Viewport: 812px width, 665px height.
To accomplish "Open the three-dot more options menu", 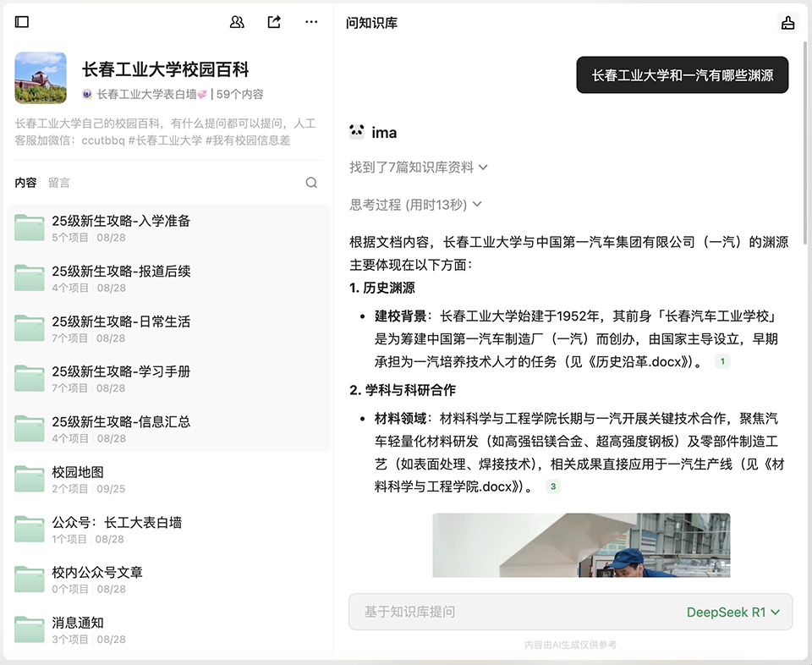I will 311,22.
